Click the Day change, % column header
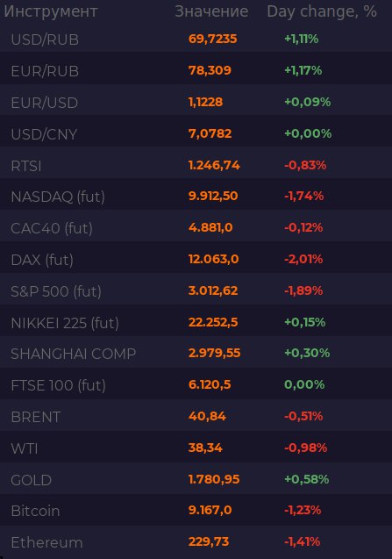The height and width of the screenshot is (559, 392). tap(322, 11)
